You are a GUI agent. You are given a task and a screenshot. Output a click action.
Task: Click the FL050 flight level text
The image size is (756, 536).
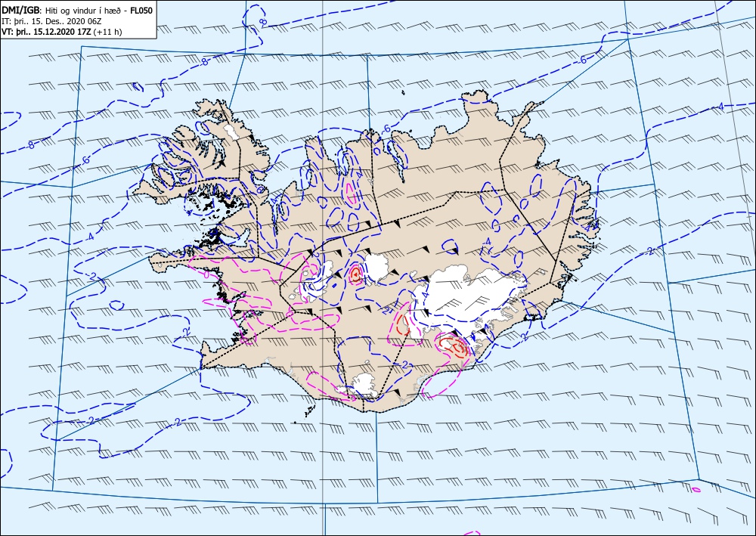(141, 10)
